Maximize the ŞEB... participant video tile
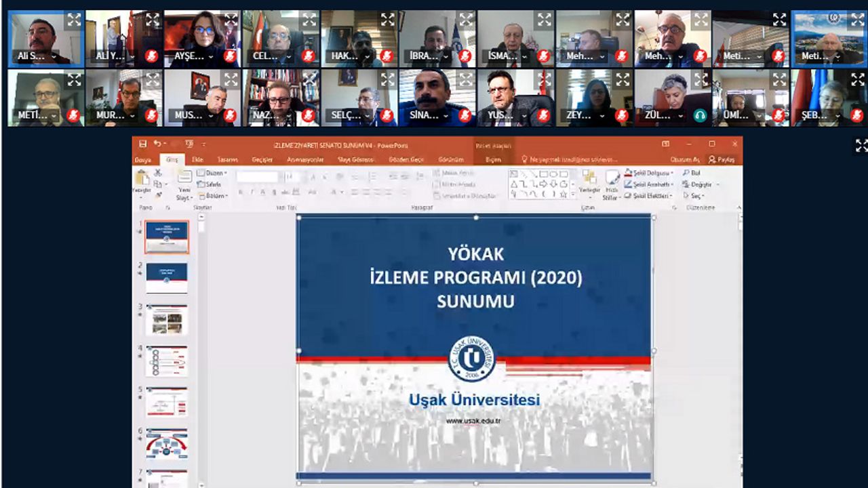Viewport: 868px width, 488px height. point(857,79)
